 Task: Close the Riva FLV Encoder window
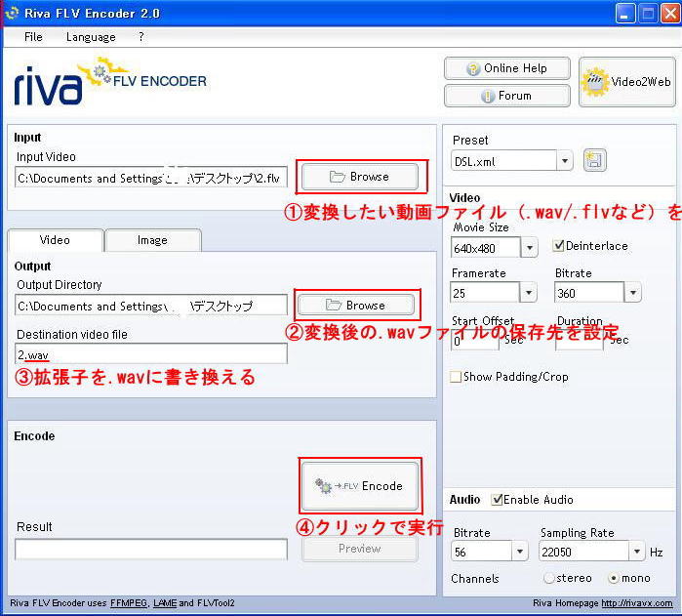[670, 14]
